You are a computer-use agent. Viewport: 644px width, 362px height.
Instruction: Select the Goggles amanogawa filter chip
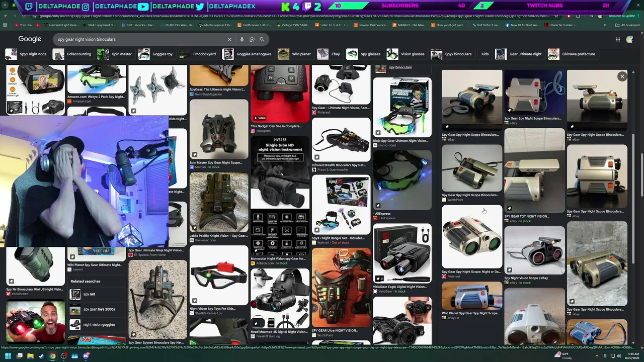click(x=248, y=54)
